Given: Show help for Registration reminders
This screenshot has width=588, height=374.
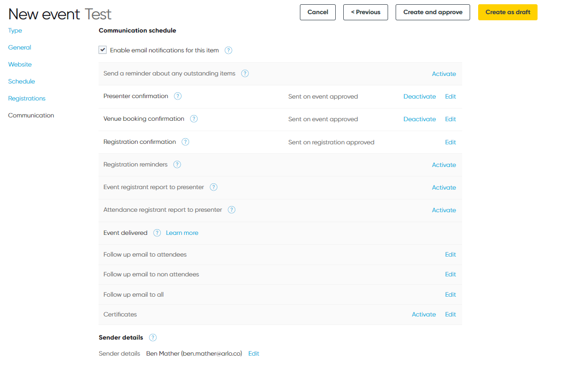Looking at the screenshot, I should tap(177, 165).
